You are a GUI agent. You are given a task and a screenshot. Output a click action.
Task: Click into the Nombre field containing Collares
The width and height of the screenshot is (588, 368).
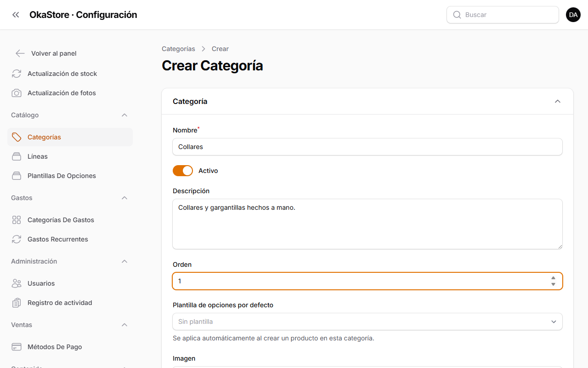tap(367, 147)
